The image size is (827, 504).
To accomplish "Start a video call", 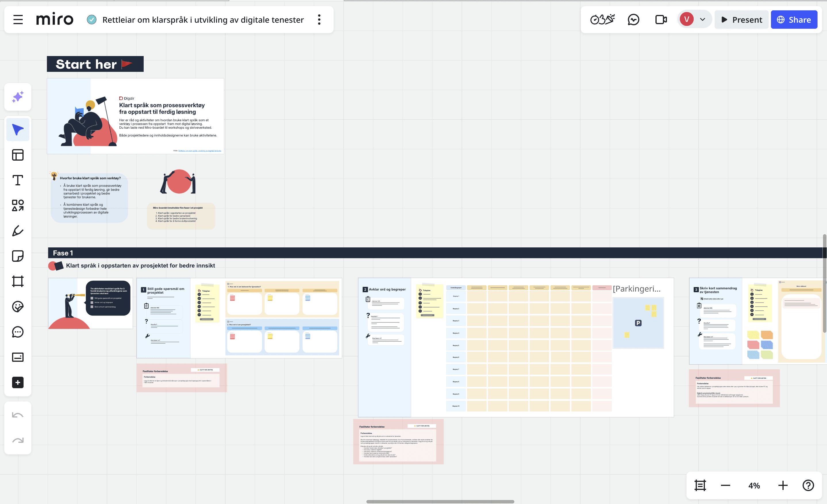I will [661, 20].
